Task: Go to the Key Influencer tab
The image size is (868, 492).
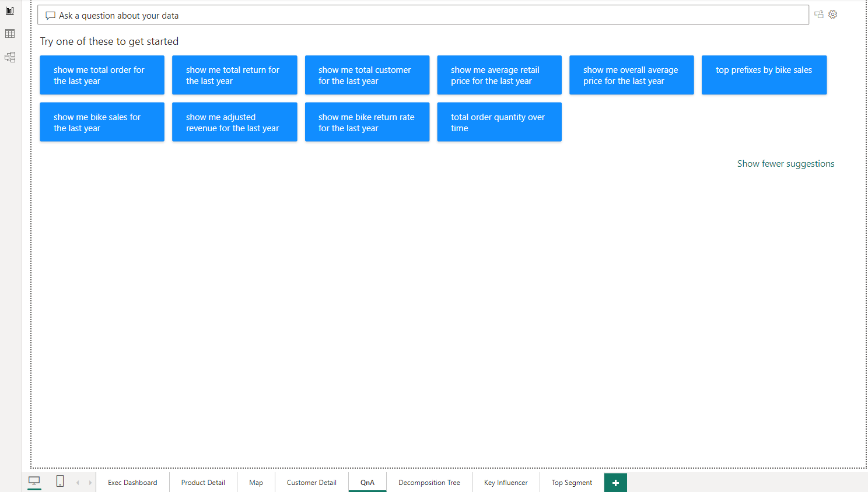Action: 506,483
